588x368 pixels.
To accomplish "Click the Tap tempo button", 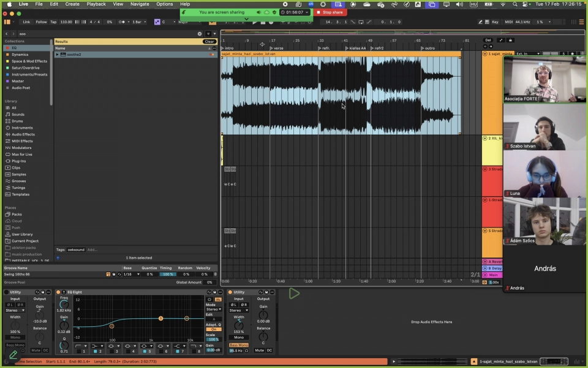I will click(x=53, y=22).
